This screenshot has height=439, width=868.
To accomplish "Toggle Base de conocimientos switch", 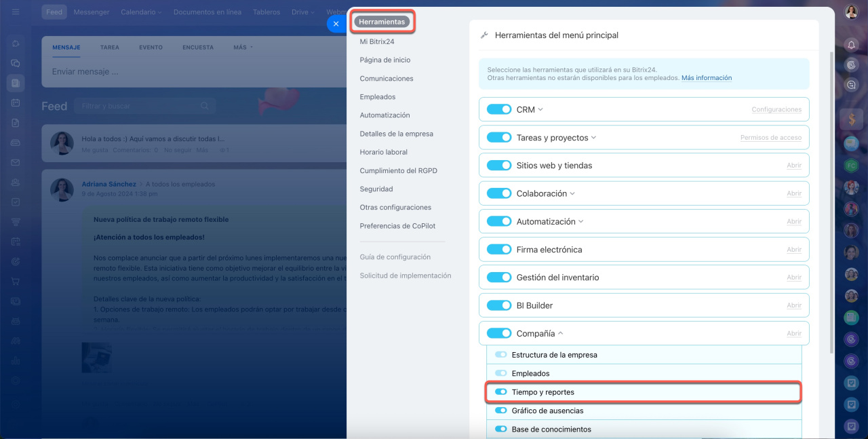I will point(501,430).
